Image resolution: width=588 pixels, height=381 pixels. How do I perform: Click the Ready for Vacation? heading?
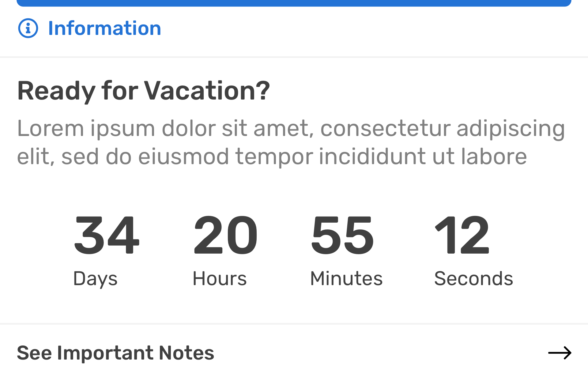coord(144,91)
